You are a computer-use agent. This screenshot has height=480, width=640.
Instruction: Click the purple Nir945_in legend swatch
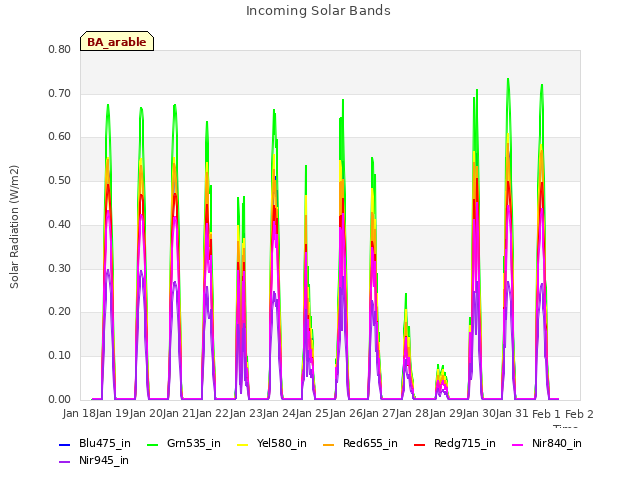click(64, 462)
